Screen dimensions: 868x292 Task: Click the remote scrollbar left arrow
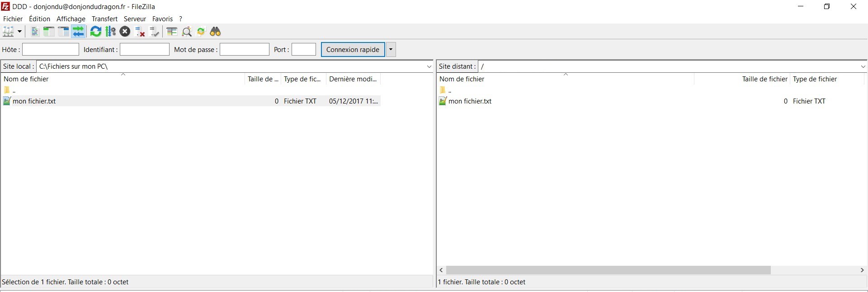click(441, 270)
